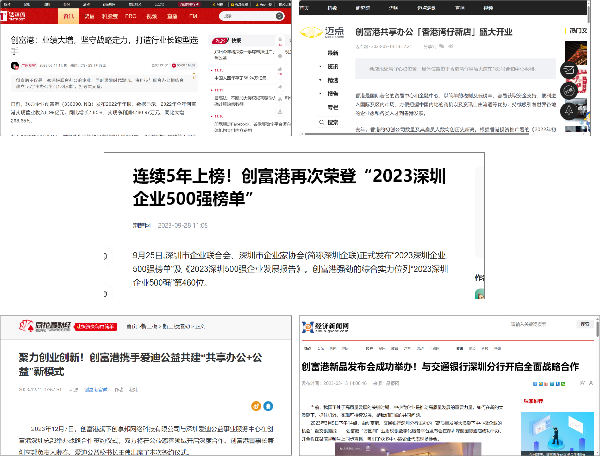Click the gray summary box on the 迈点 article
600x456 pixels.
455,69
